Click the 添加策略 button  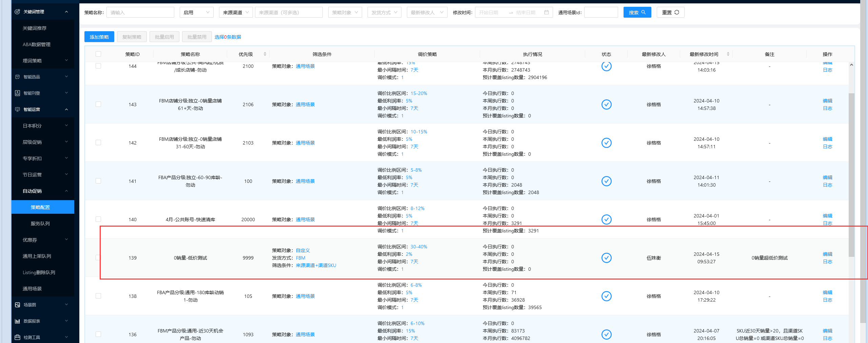99,37
